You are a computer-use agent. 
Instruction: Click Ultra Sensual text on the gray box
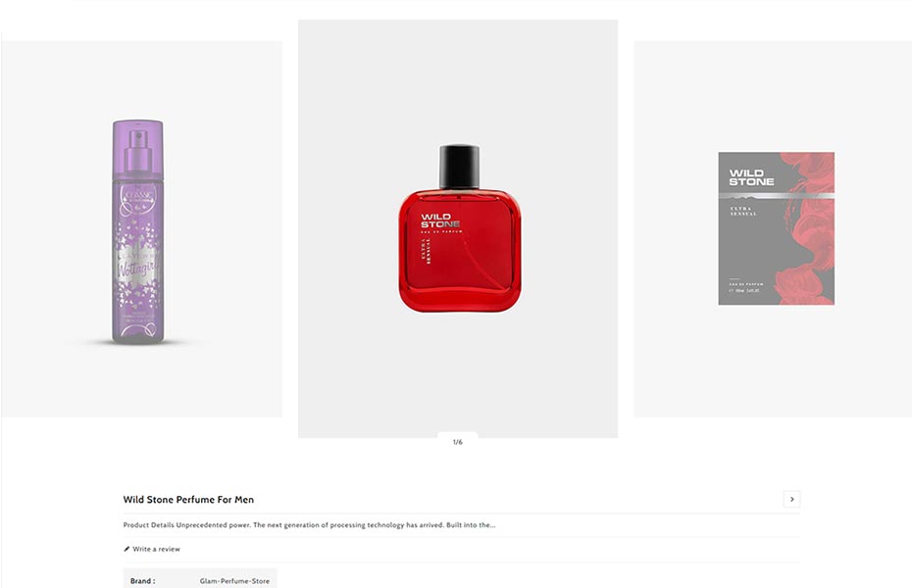742,211
